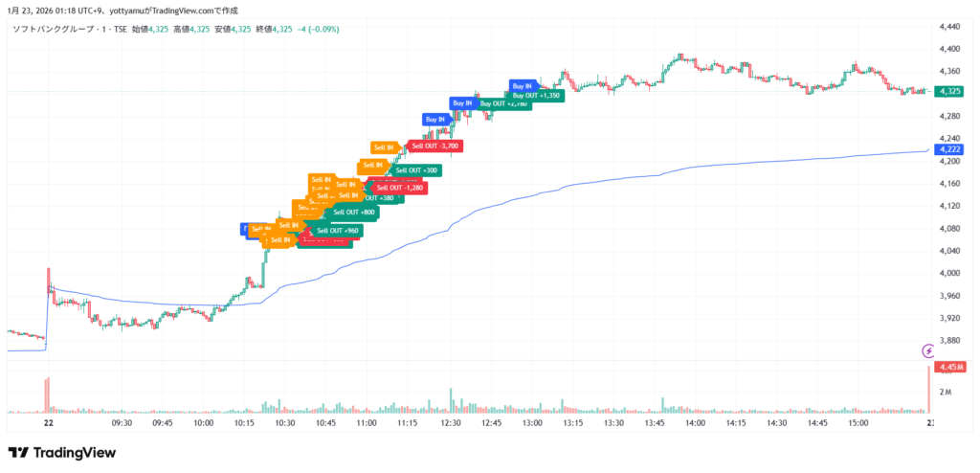
Task: Click the bold 22 date label on the time axis
Action: pos(47,422)
